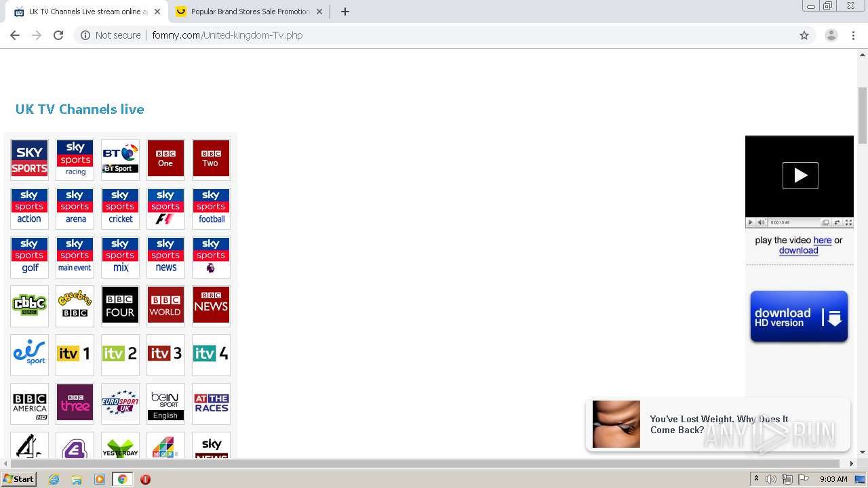Open the CBBC channel
868x488 pixels.
(29, 306)
